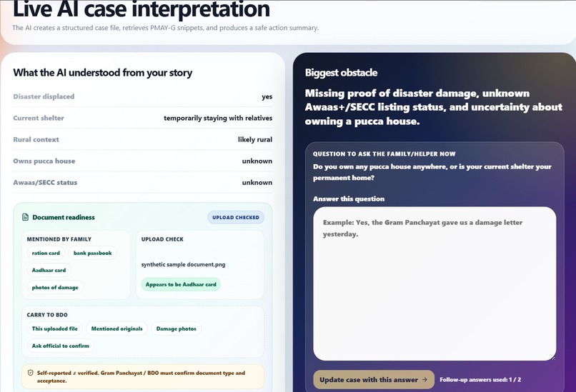Select the ration card chip

[46, 253]
